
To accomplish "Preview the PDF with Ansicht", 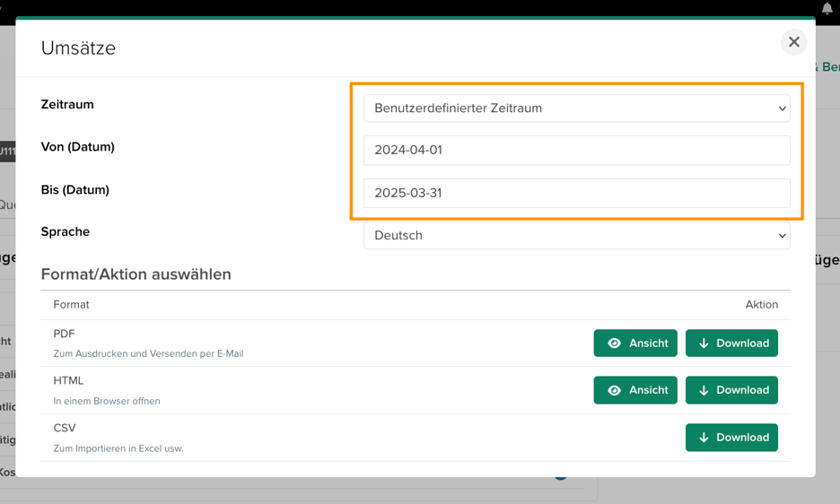I will click(635, 343).
